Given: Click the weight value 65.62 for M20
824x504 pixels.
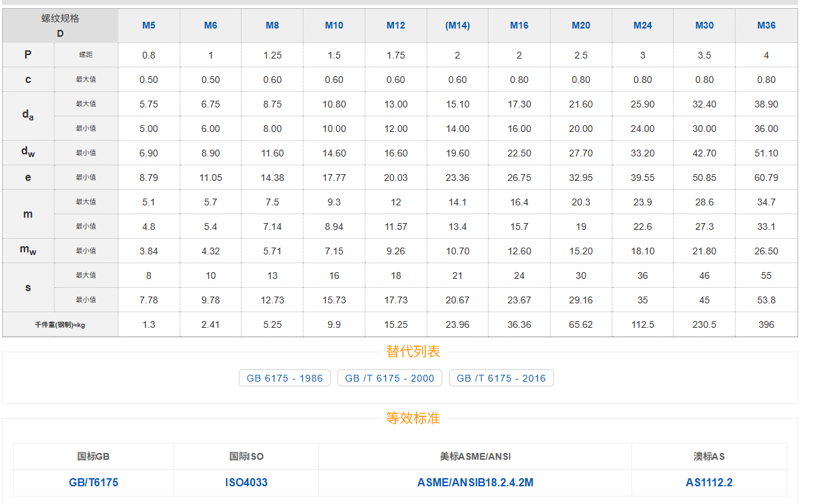Looking at the screenshot, I should 581,324.
